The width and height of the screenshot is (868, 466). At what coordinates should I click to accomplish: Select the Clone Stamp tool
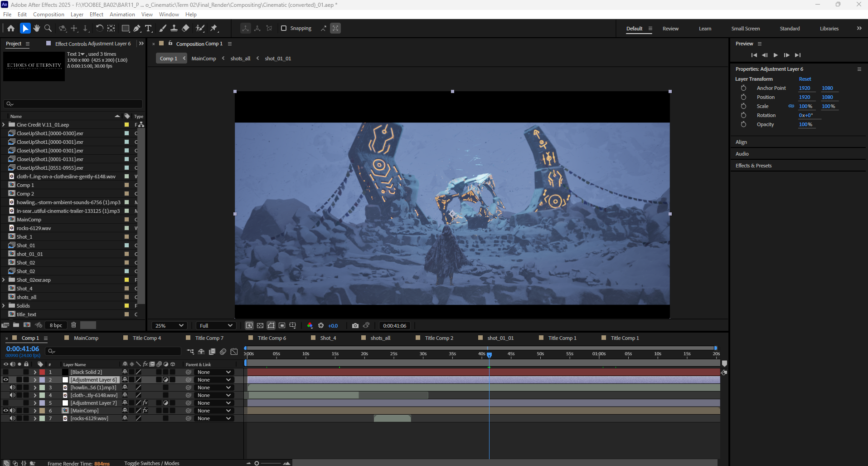click(x=174, y=28)
